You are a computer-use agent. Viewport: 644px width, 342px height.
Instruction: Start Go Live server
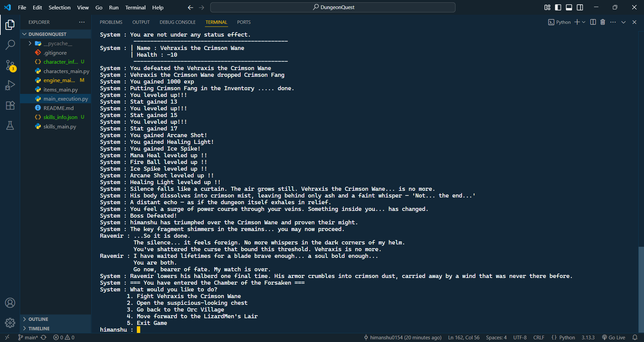613,337
